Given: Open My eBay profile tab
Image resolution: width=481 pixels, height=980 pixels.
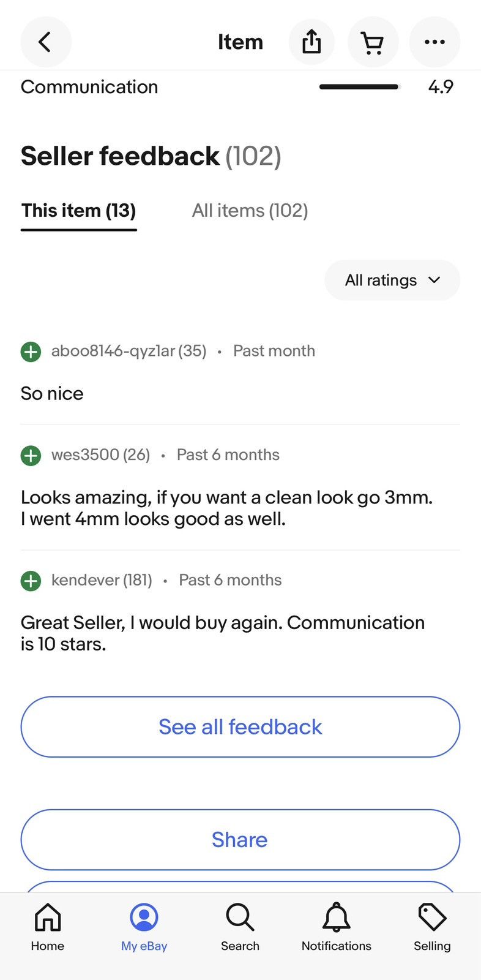Looking at the screenshot, I should coord(144,927).
